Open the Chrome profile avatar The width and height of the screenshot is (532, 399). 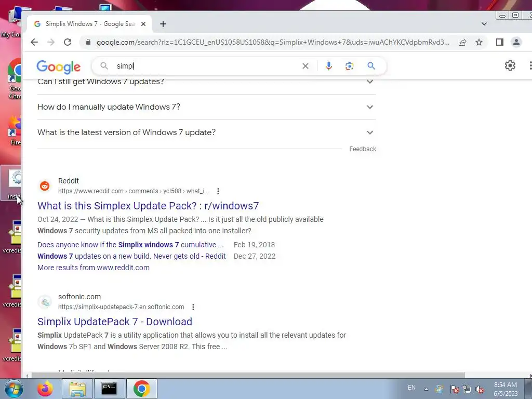(x=516, y=42)
